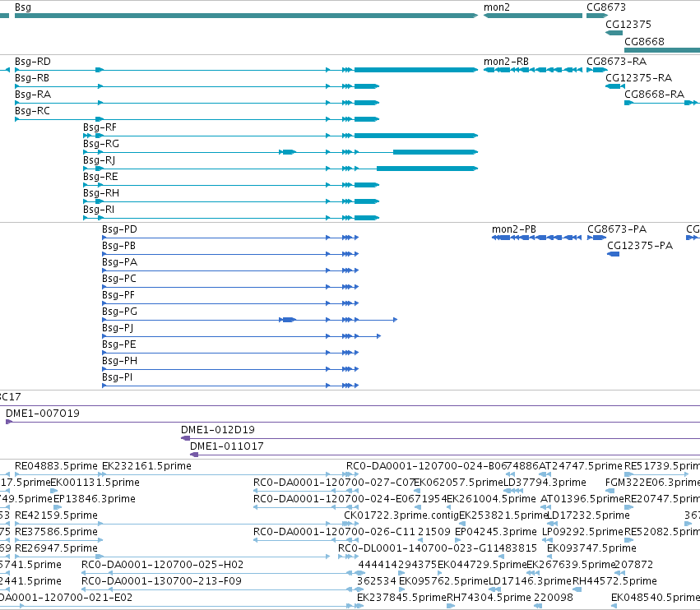
Task: Select EST LP09292.5prime label
Action: click(582, 532)
